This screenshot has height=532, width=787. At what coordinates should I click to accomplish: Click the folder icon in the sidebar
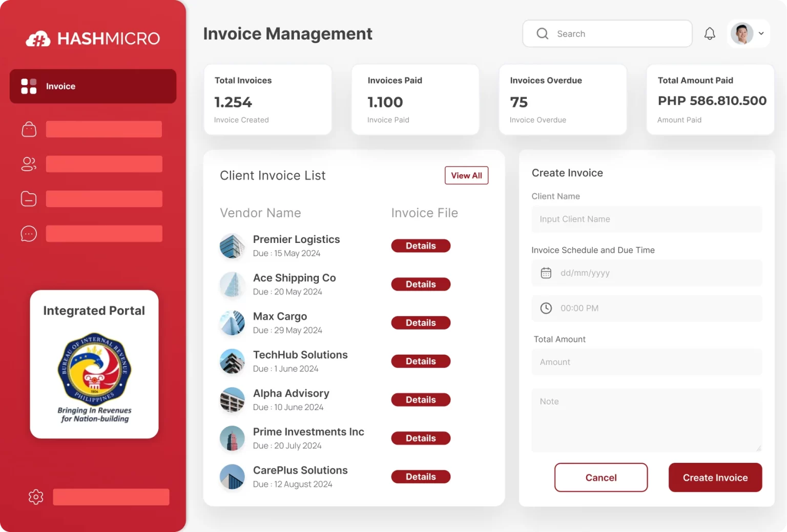click(x=29, y=199)
